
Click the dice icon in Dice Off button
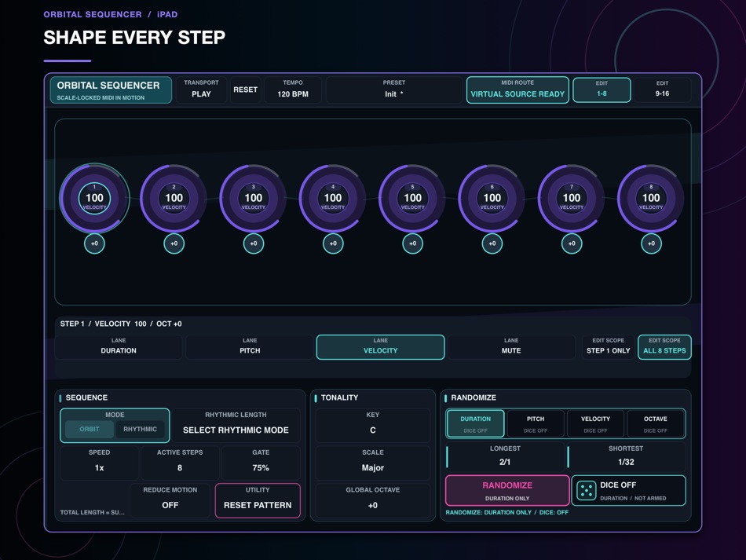(586, 491)
